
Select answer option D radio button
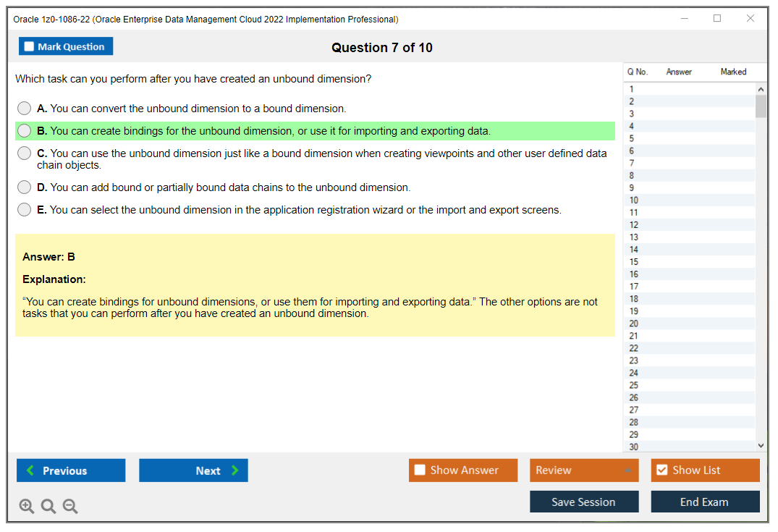[24, 187]
